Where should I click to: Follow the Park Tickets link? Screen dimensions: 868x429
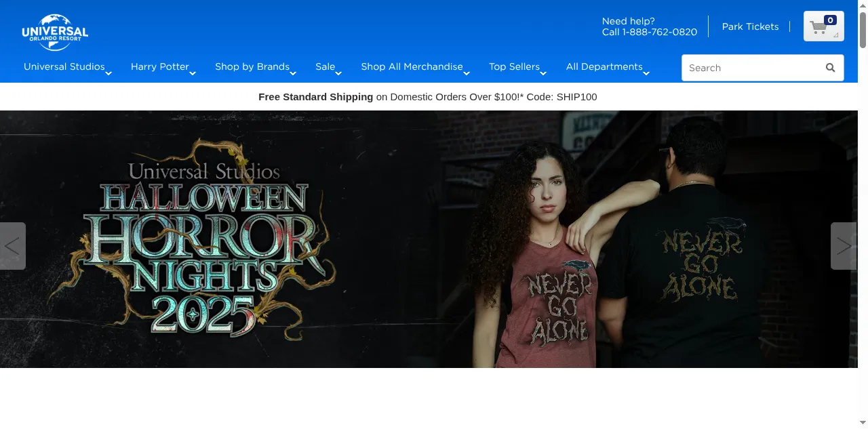(x=750, y=26)
